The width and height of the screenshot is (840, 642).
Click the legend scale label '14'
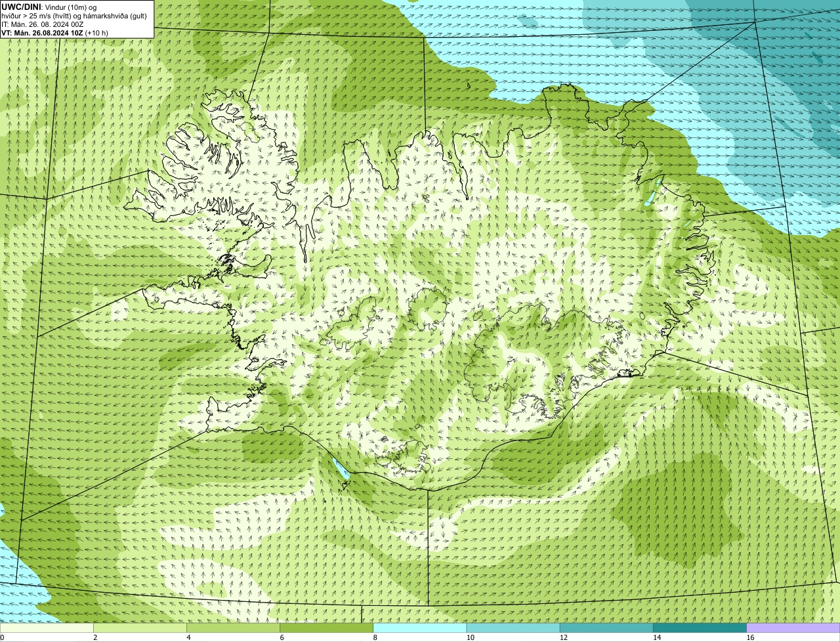[657, 637]
